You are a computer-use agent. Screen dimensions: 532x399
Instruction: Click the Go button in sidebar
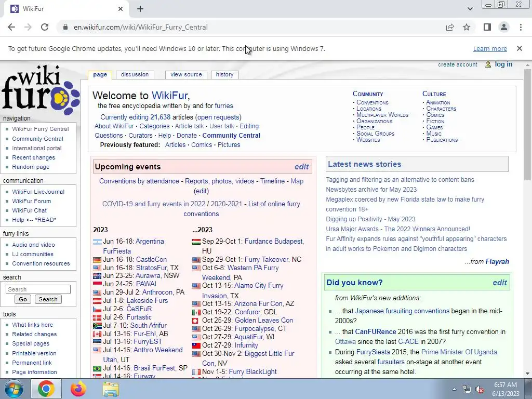coord(23,299)
